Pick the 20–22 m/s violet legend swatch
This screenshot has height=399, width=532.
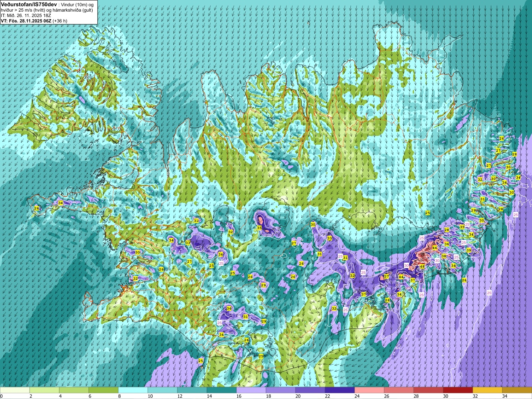click(310, 390)
